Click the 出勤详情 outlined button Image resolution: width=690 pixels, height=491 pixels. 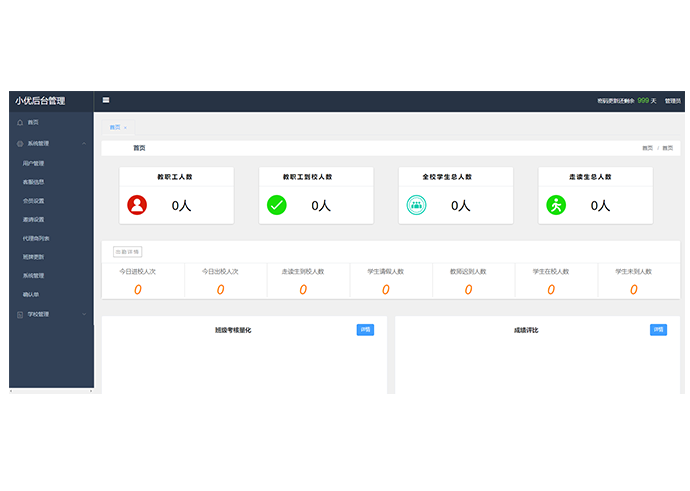(x=128, y=252)
